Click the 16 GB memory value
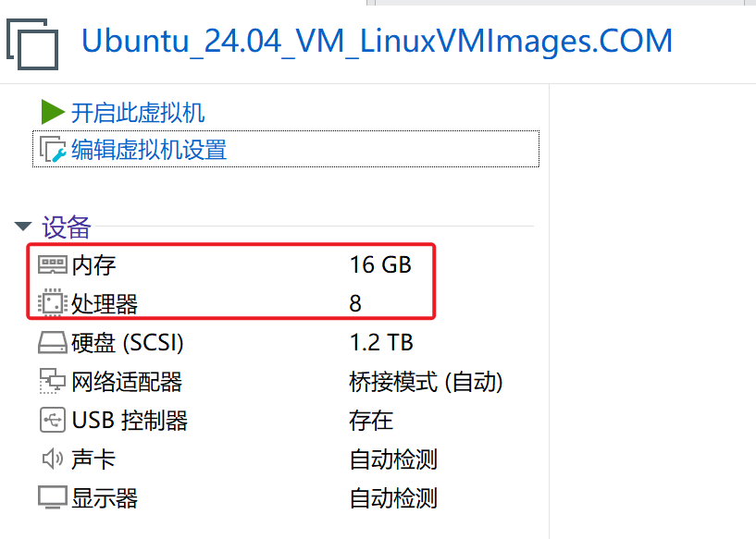 tap(380, 265)
